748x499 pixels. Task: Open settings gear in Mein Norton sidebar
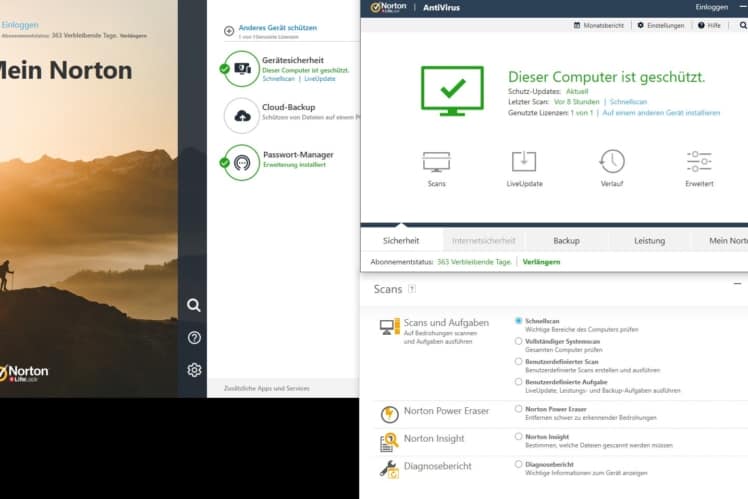pos(194,370)
